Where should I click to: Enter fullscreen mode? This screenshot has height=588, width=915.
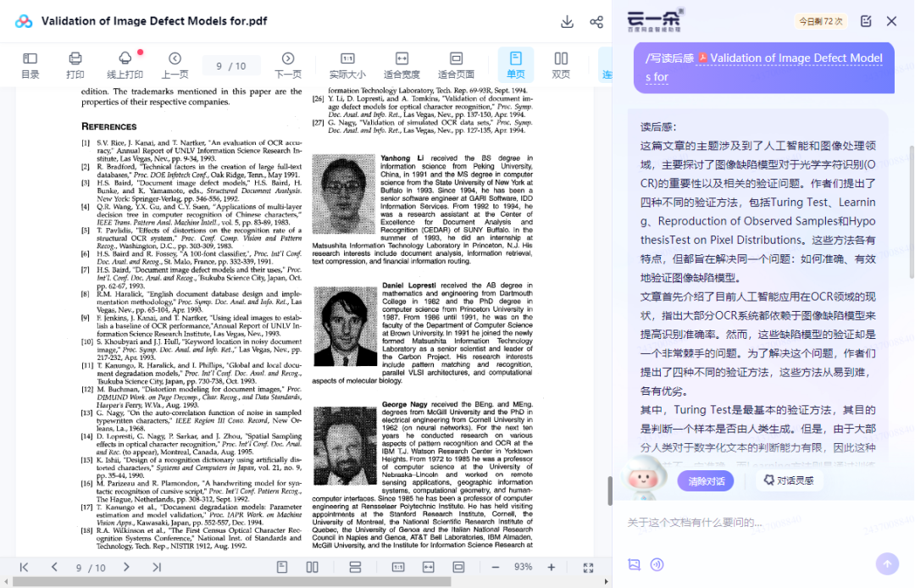click(x=588, y=567)
